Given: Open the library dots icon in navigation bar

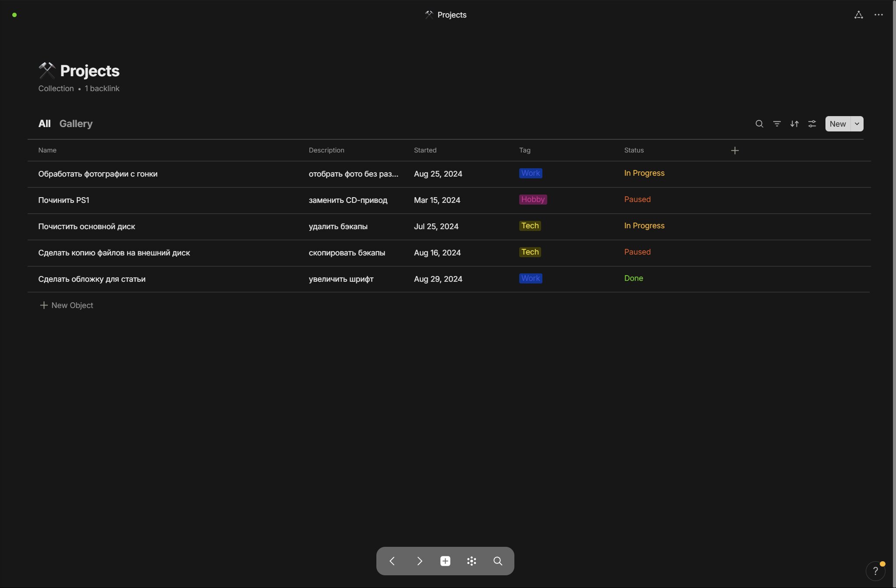Looking at the screenshot, I should [x=471, y=561].
